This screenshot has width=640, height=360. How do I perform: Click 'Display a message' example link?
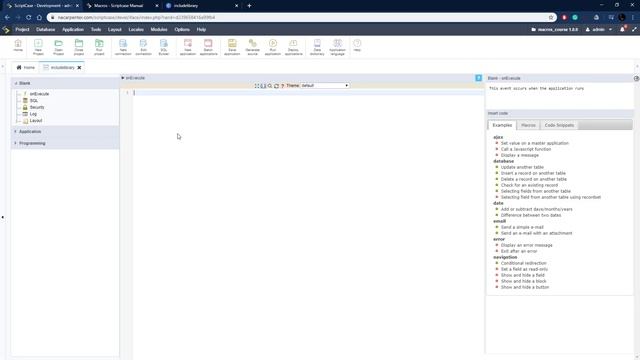tap(520, 155)
